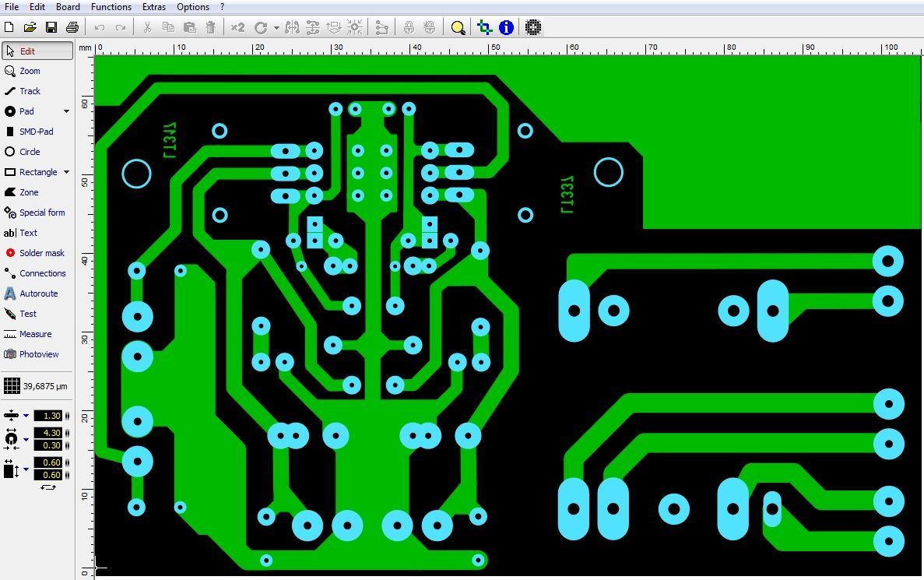Click the dotted circle toolbar icon
The image size is (924, 580).
[533, 27]
